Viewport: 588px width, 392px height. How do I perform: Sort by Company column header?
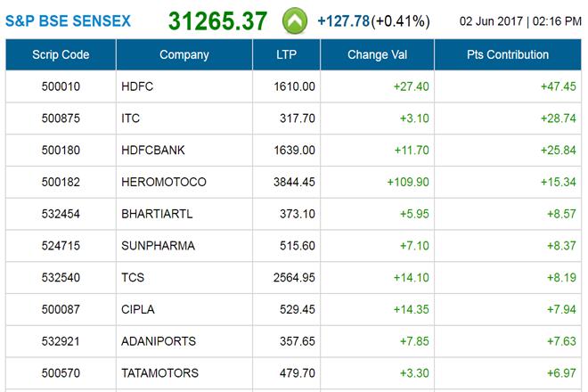click(x=184, y=55)
